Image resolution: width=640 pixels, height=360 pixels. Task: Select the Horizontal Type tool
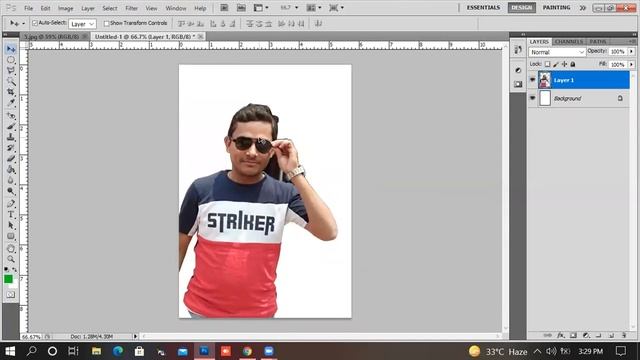coord(11,214)
